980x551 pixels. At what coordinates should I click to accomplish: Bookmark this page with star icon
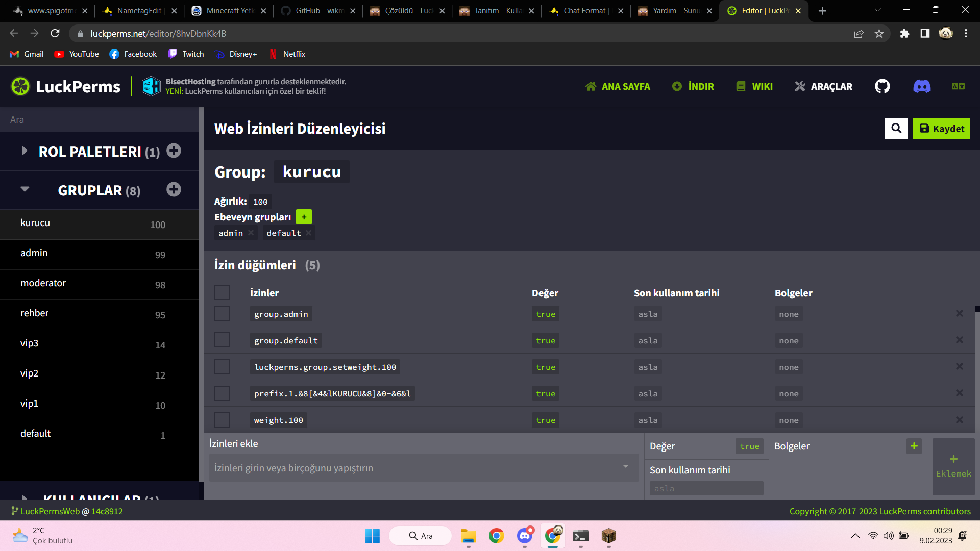(x=879, y=33)
